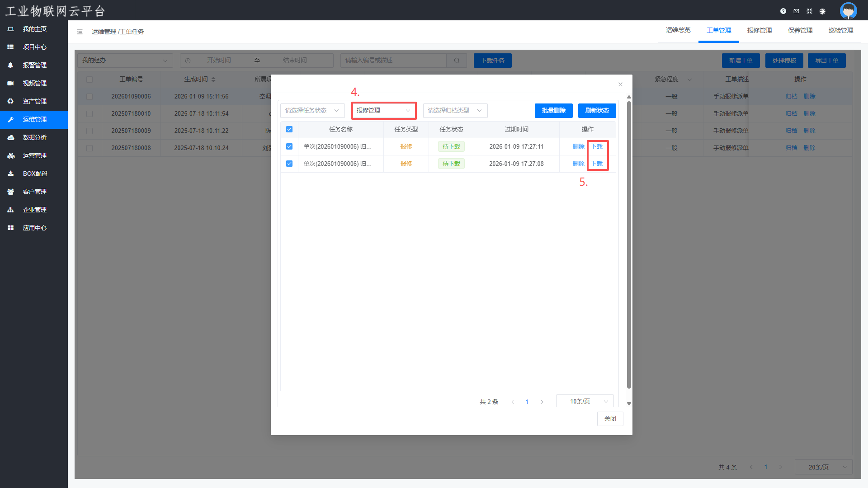868x488 pixels.
Task: Uncheck the first task row checkbox
Action: [x=289, y=146]
